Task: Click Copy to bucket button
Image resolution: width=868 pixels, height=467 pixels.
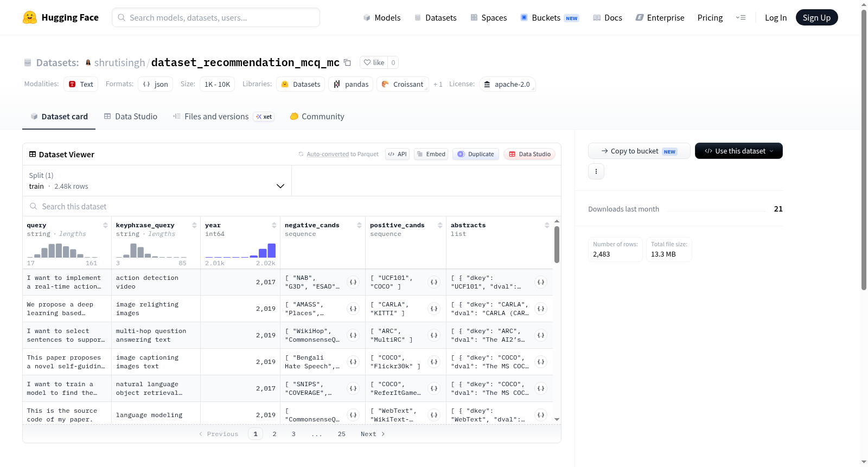Action: coord(639,151)
